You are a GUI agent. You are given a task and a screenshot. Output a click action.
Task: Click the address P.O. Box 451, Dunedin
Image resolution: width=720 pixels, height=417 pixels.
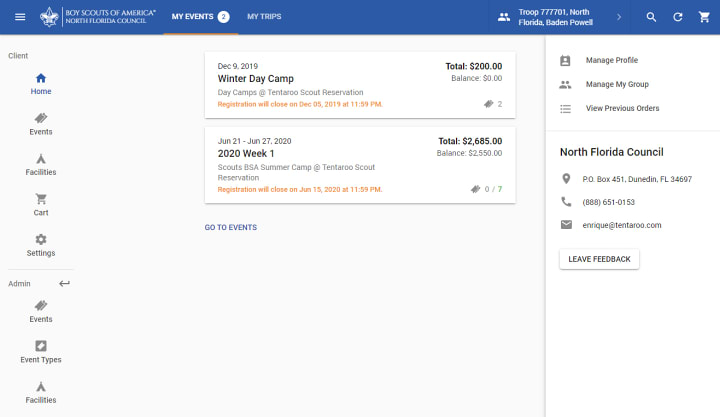point(637,179)
